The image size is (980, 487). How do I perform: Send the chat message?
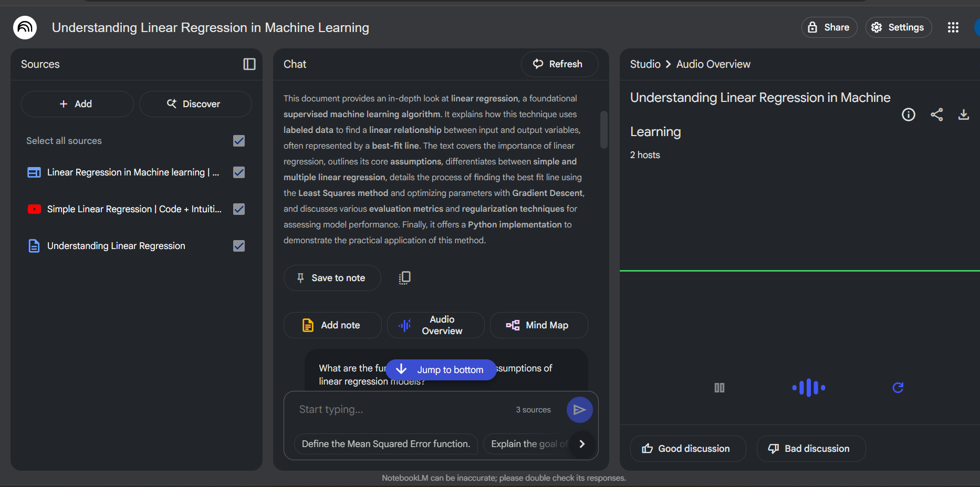tap(579, 410)
